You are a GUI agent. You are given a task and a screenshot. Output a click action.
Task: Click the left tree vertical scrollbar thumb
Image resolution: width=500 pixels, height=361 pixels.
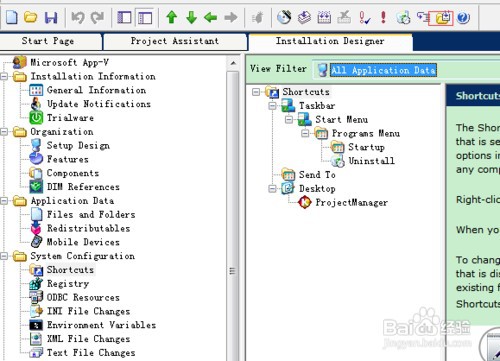click(233, 217)
